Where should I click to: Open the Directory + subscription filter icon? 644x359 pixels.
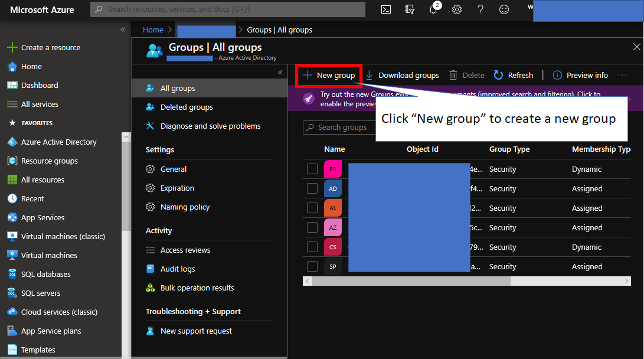[410, 9]
